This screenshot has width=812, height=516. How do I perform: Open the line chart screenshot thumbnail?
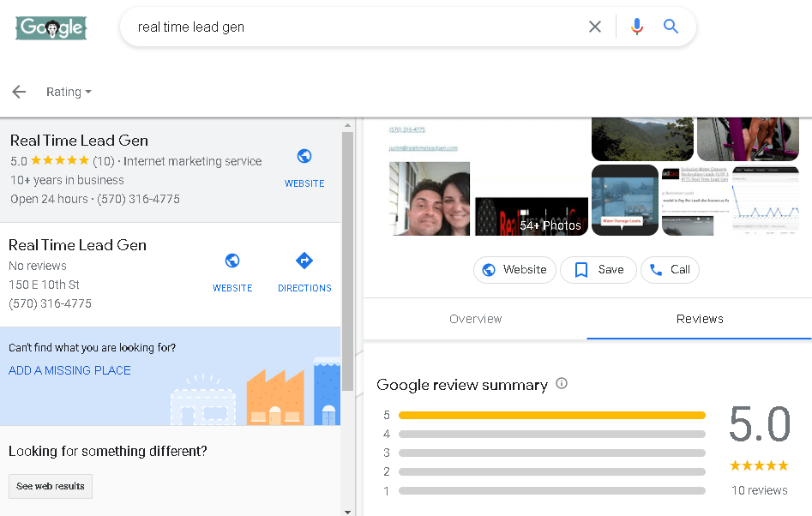pyautogui.click(x=766, y=201)
